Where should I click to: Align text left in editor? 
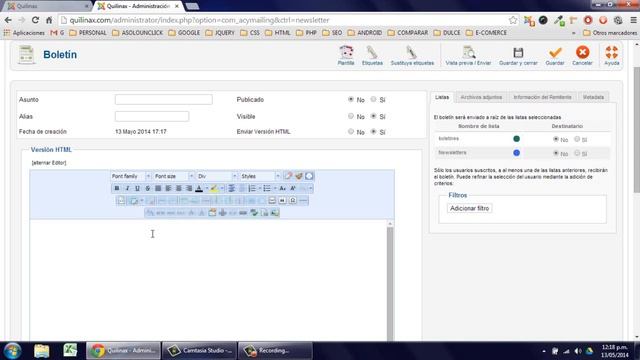169,188
